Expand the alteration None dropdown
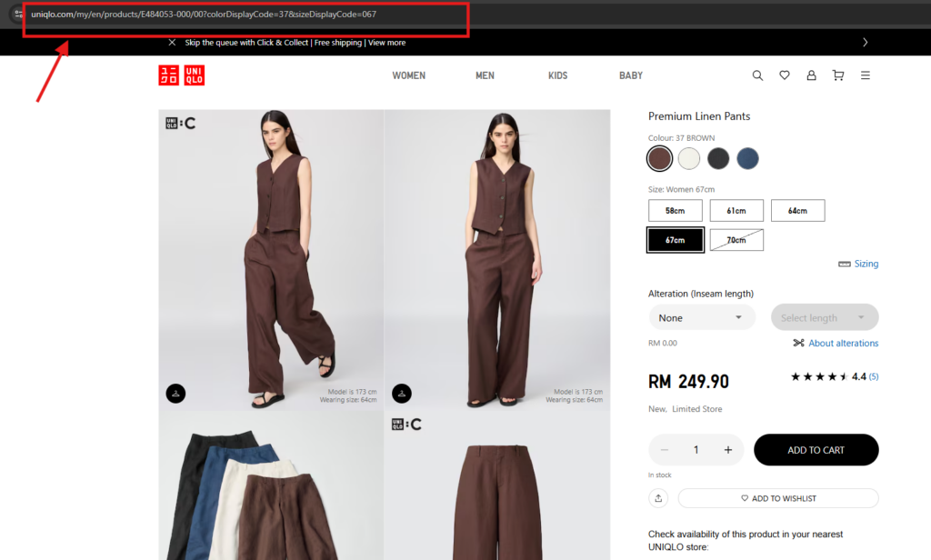 click(702, 317)
